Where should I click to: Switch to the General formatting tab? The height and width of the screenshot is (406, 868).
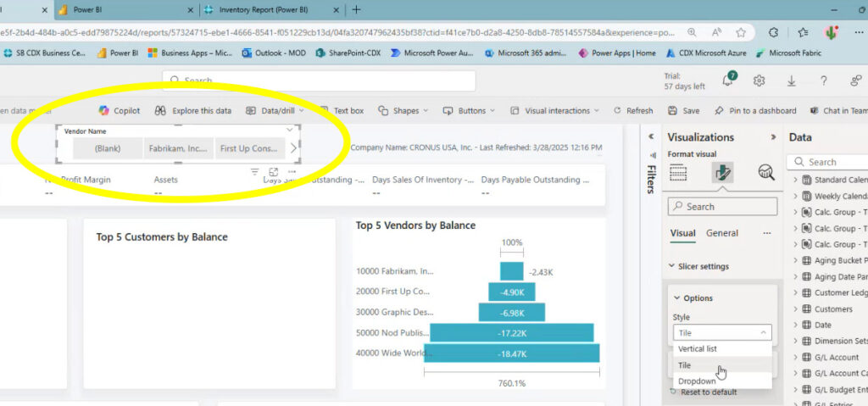click(x=722, y=233)
